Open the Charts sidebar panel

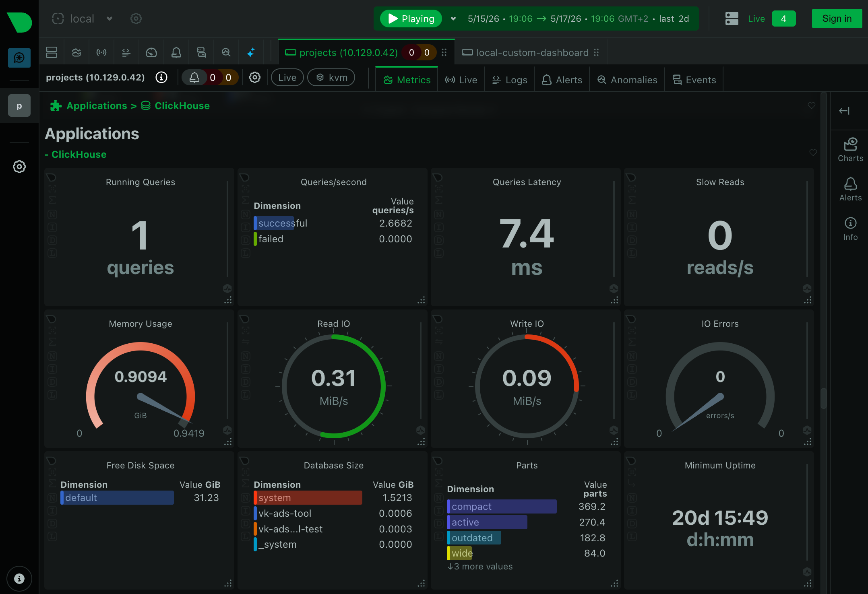850,150
